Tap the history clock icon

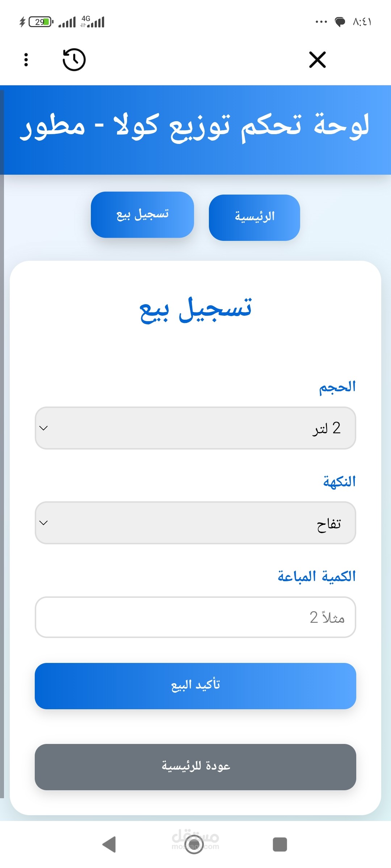74,60
